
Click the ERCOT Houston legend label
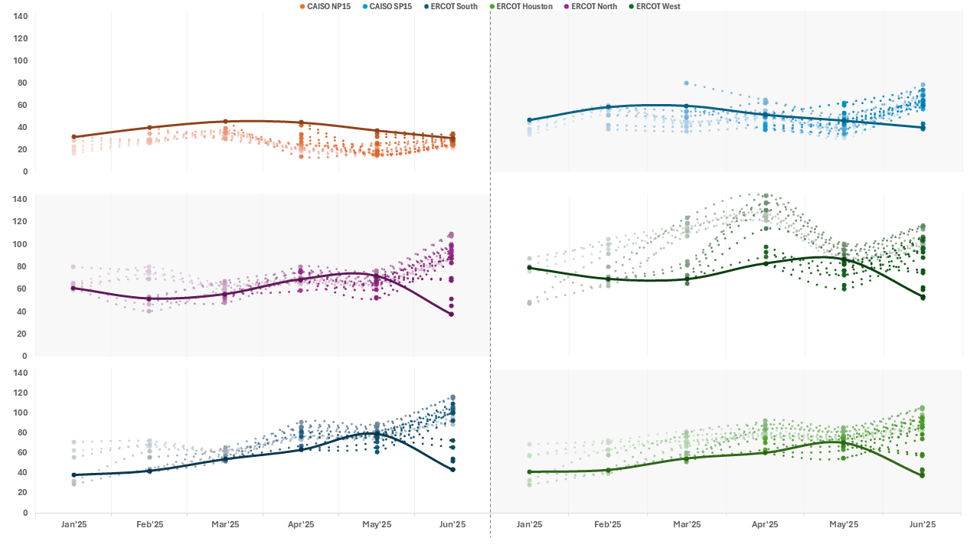pyautogui.click(x=524, y=7)
